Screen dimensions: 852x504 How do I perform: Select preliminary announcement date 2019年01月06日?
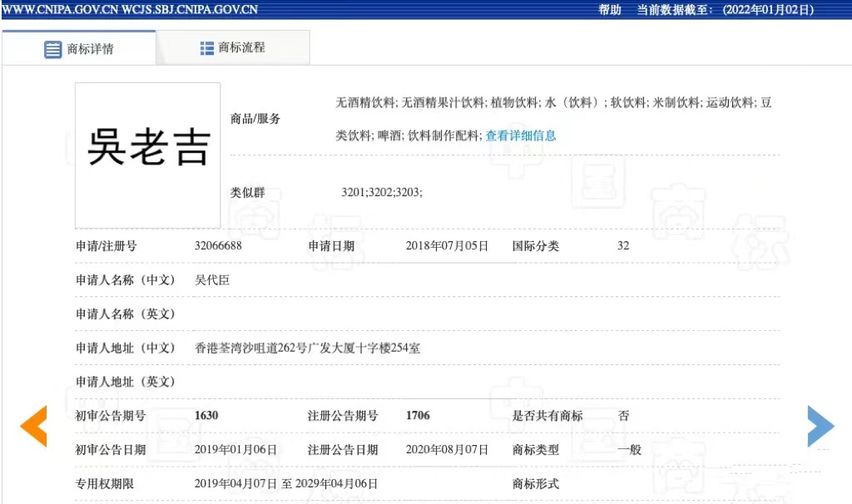pyautogui.click(x=235, y=450)
